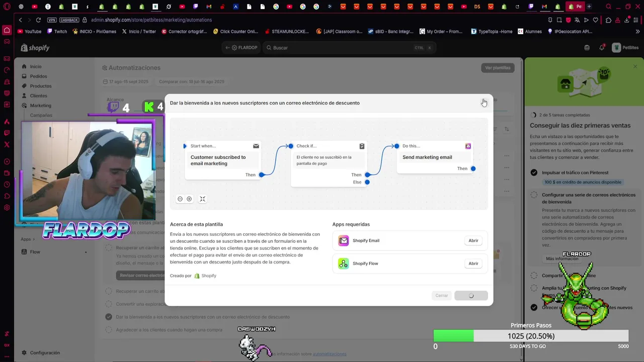Viewport: 644px width, 362px height.
Task: Click the Cerrar button in the dialog
Action: point(442,296)
